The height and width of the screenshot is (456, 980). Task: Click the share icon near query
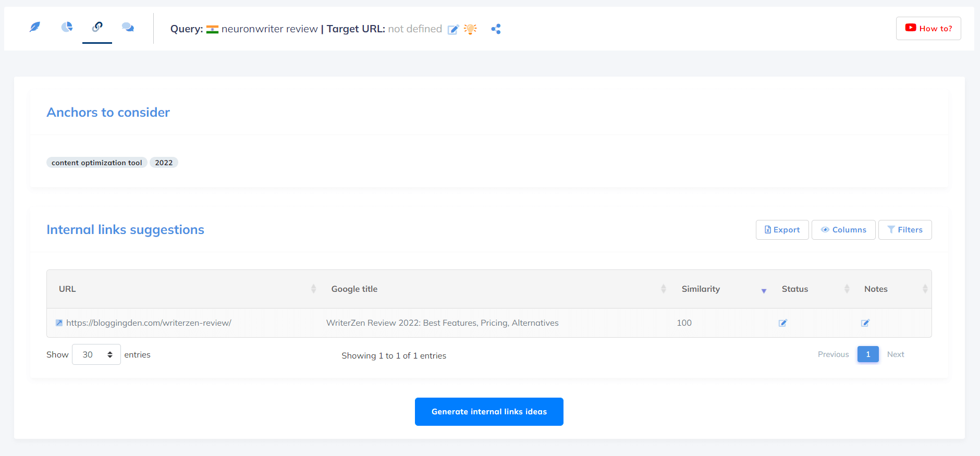(x=496, y=29)
